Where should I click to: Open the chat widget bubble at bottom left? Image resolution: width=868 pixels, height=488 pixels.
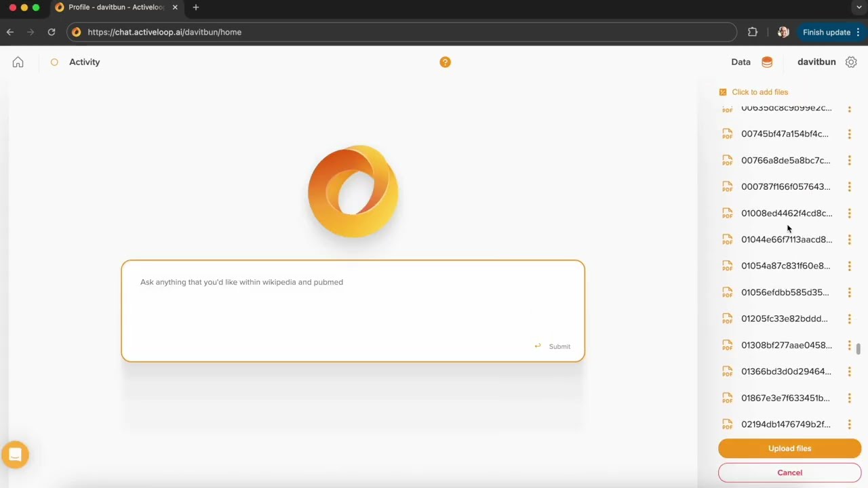point(15,453)
